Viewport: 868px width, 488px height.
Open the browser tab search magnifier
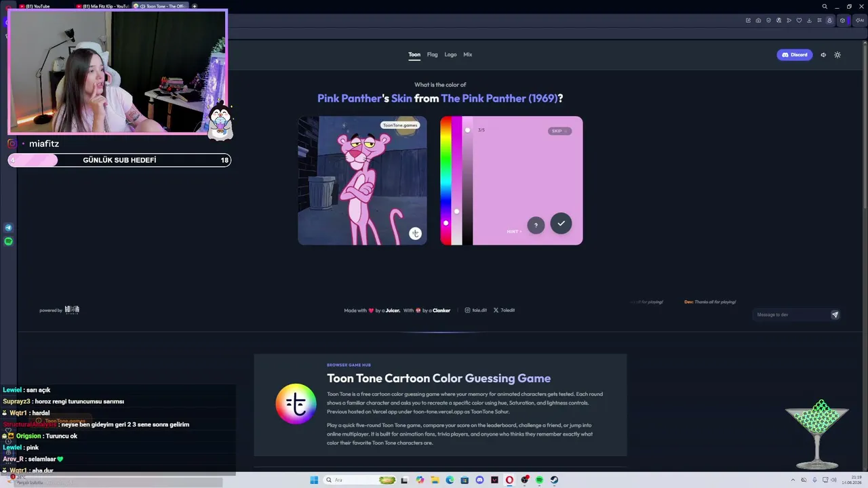coord(825,6)
